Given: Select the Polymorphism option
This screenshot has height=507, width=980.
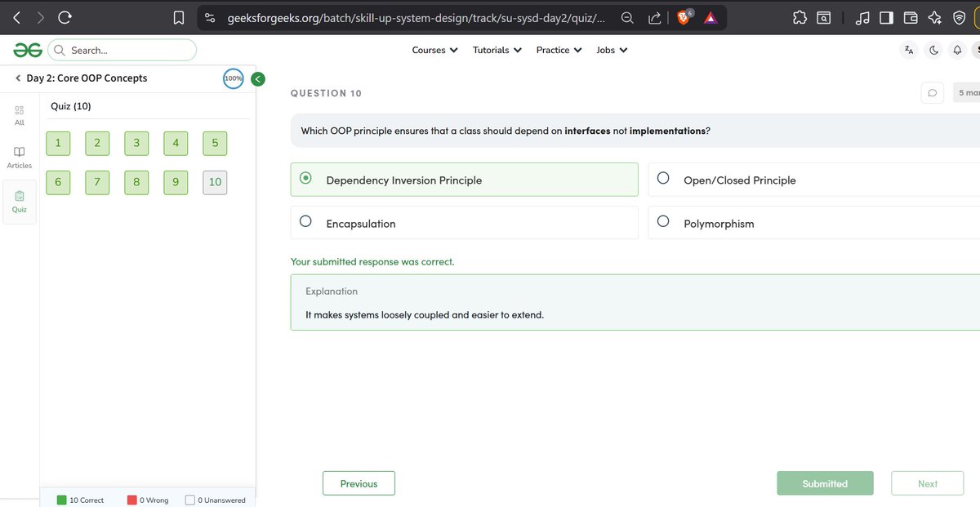Looking at the screenshot, I should click(813, 223).
